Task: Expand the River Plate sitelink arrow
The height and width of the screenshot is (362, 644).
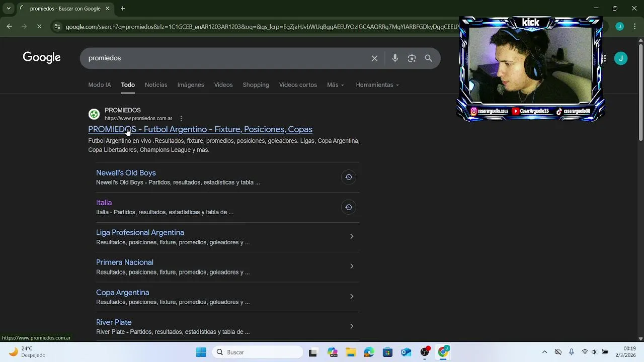Action: click(352, 326)
